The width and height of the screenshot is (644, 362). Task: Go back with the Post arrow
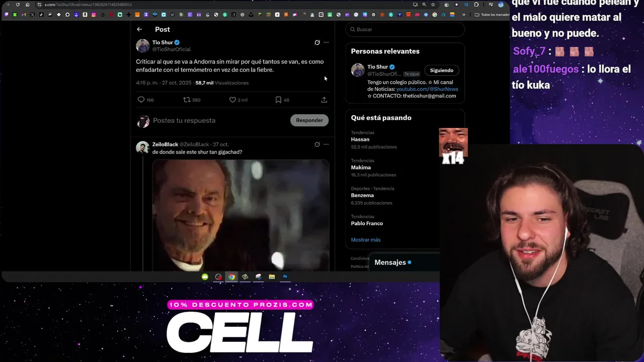139,29
